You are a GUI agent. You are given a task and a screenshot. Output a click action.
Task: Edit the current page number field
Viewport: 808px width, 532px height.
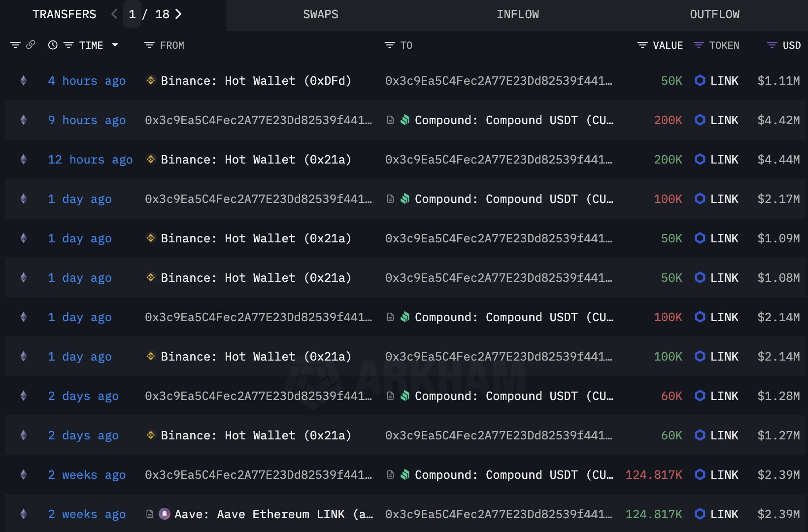tap(132, 14)
